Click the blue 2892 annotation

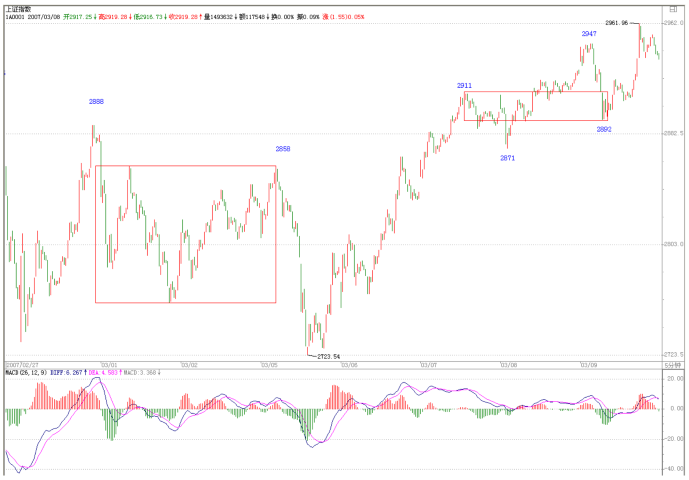604,129
